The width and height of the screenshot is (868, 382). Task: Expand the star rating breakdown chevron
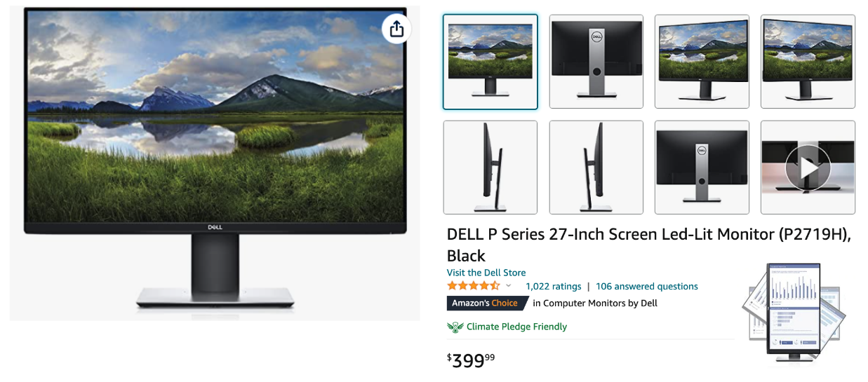pyautogui.click(x=509, y=286)
